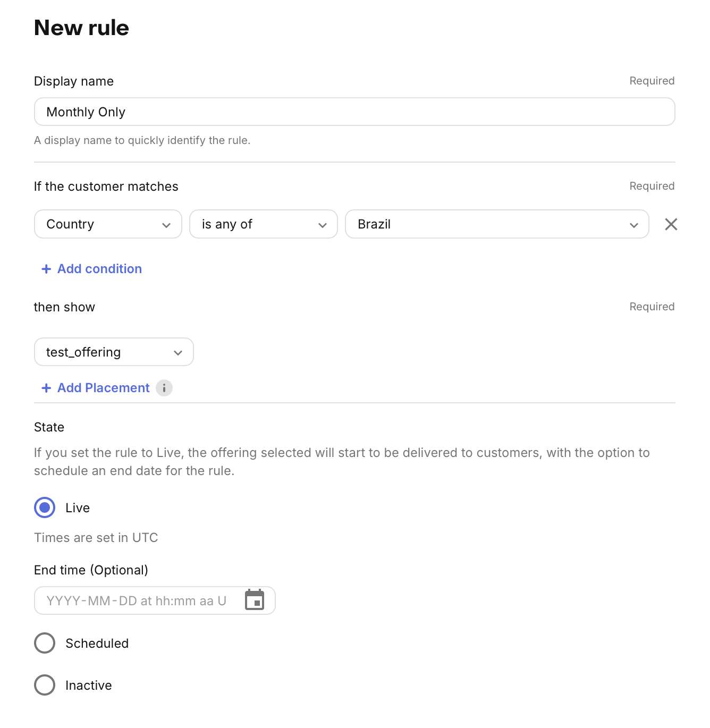Select the Live state radio button
The width and height of the screenshot is (710, 728).
tap(45, 507)
